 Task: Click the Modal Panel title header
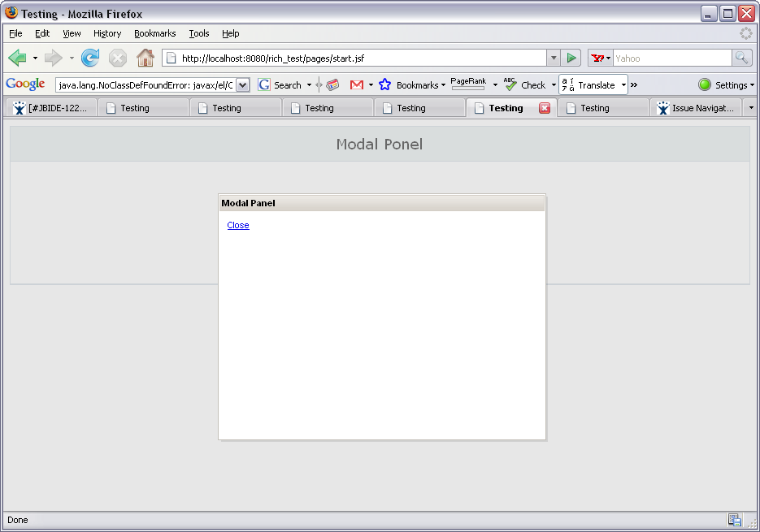(x=382, y=203)
